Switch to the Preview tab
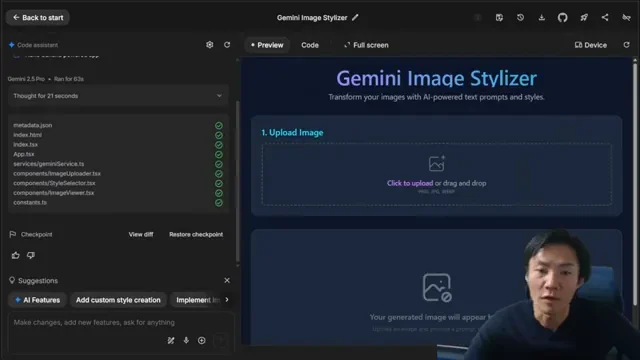The image size is (640, 360). (267, 45)
